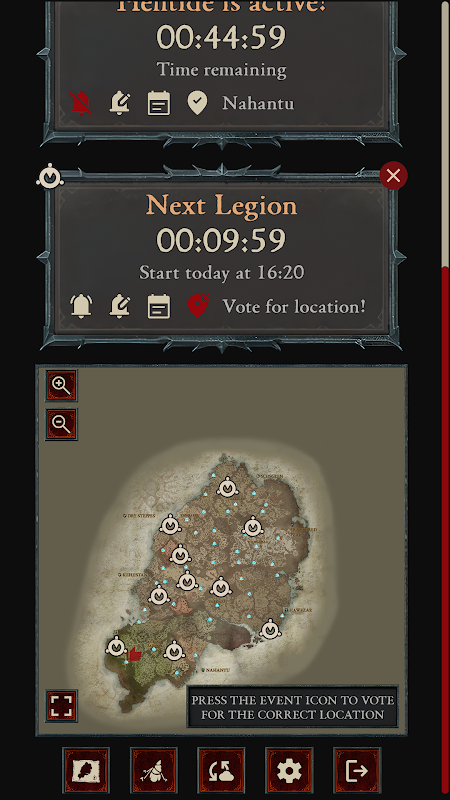This screenshot has height=800, width=450.
Task: Click the exit/logout arrow icon
Action: point(357,770)
